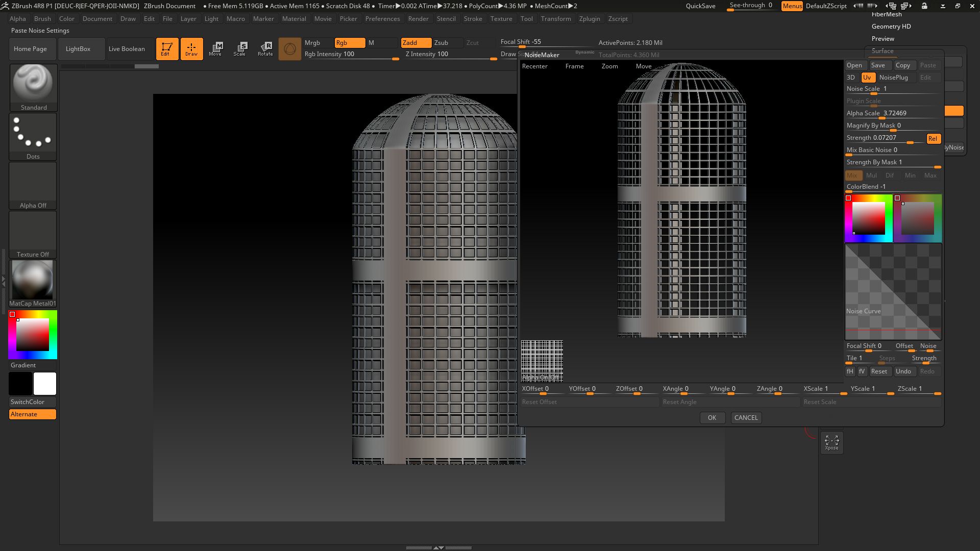Screen dimensions: 980x551
Task: Click the fH flip horizontal button
Action: click(850, 371)
